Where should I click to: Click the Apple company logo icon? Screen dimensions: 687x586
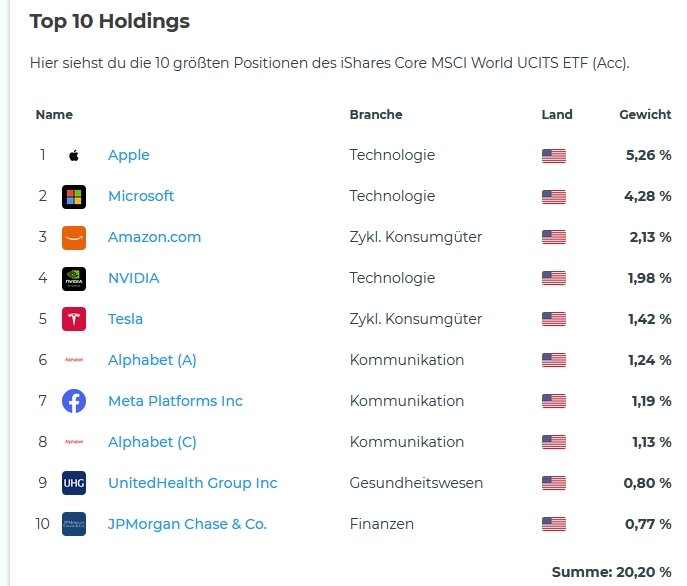(74, 155)
